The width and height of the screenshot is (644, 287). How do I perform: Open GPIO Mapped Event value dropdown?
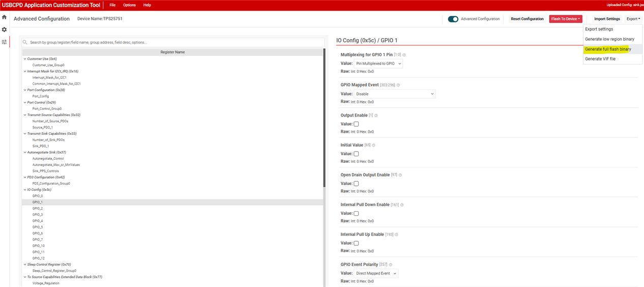click(395, 94)
